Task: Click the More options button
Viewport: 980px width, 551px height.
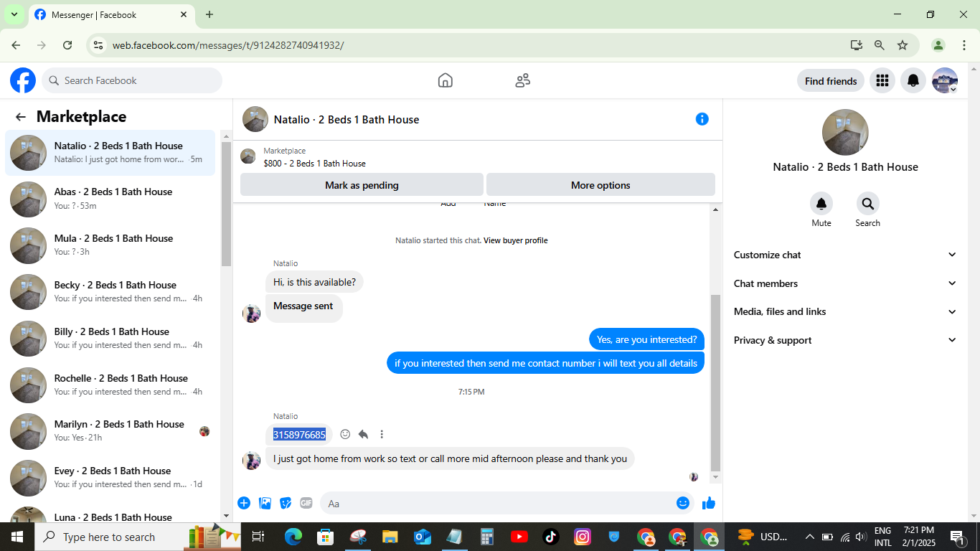Action: point(600,185)
